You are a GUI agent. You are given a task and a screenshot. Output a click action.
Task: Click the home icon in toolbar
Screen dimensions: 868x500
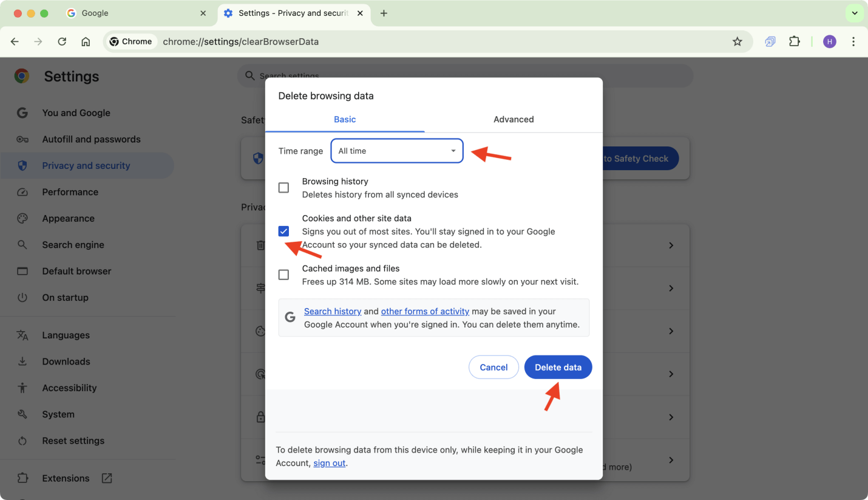pos(86,41)
